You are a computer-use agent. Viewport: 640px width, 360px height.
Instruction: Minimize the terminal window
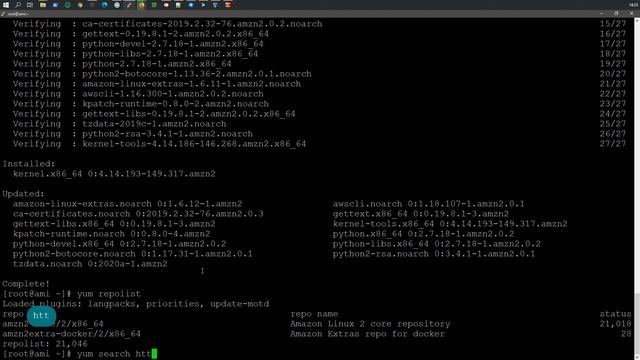[602, 13]
